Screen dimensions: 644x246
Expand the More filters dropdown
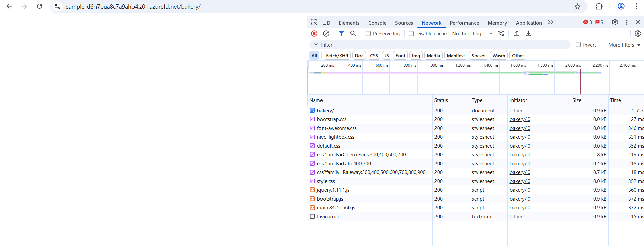coord(624,45)
